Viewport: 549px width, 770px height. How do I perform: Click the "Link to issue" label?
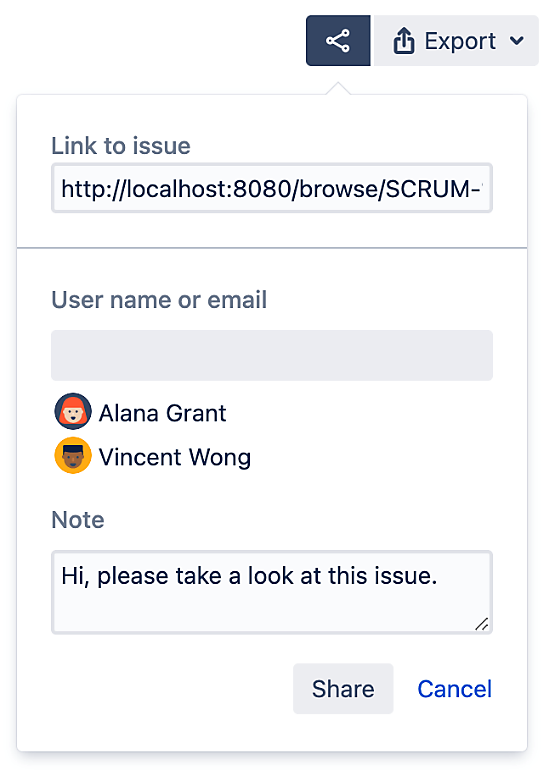pos(121,146)
